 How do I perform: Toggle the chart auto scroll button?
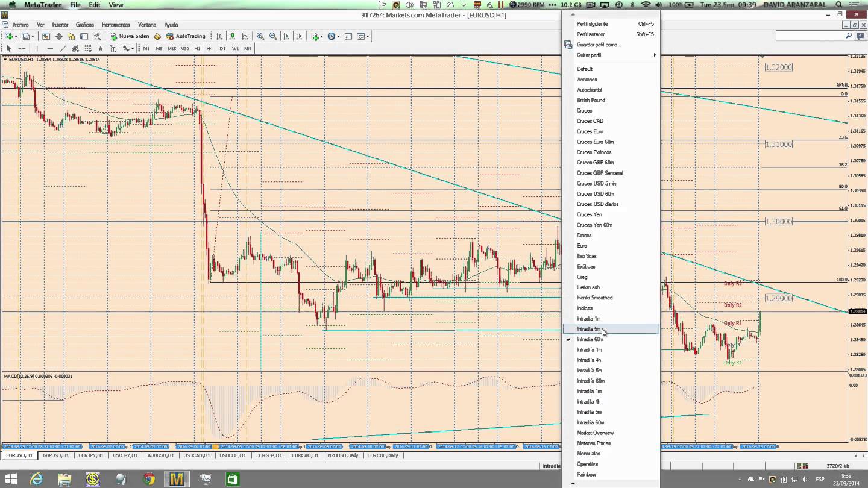tap(286, 36)
